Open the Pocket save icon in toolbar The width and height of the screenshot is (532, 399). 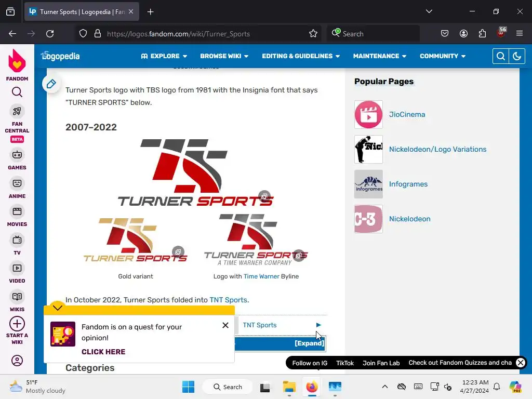click(445, 34)
